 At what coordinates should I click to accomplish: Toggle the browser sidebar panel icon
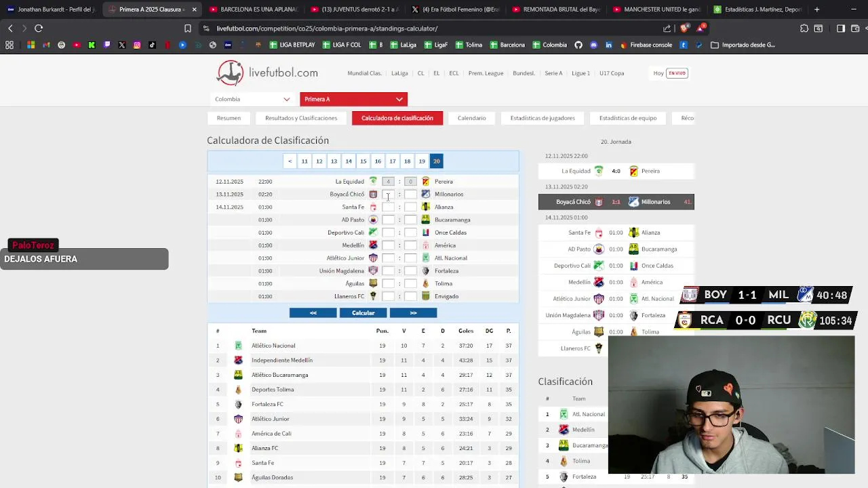coord(841,28)
